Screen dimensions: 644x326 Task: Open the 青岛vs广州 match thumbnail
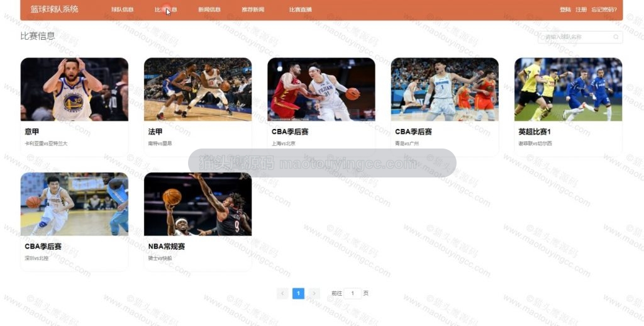(x=445, y=89)
